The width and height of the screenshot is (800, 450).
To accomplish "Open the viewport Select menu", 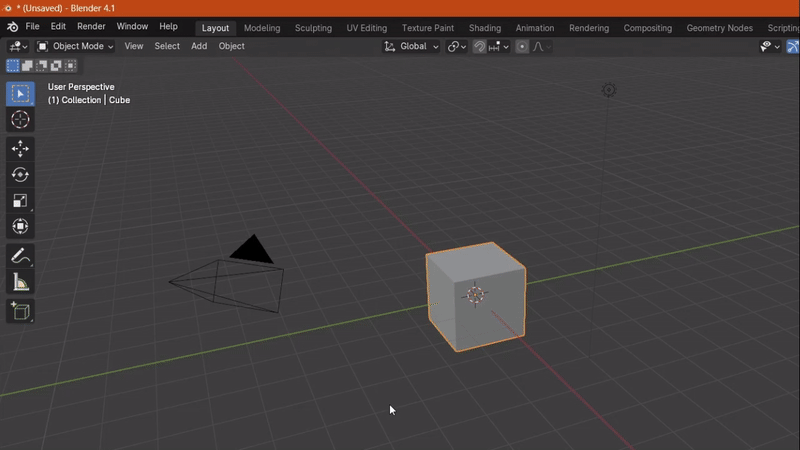I will (167, 46).
